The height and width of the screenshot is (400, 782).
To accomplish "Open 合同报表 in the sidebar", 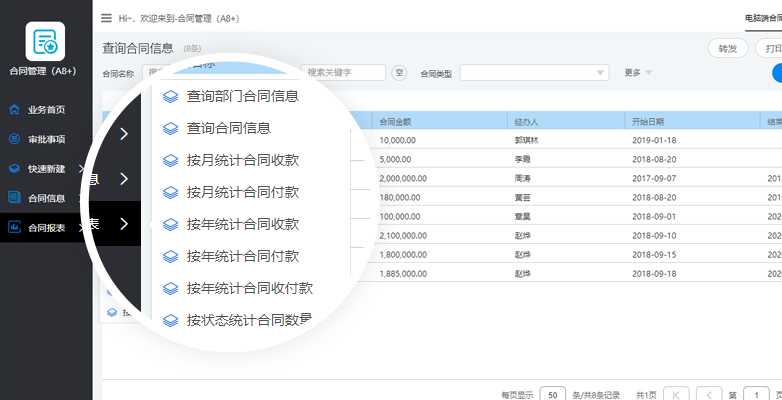I will pyautogui.click(x=46, y=228).
